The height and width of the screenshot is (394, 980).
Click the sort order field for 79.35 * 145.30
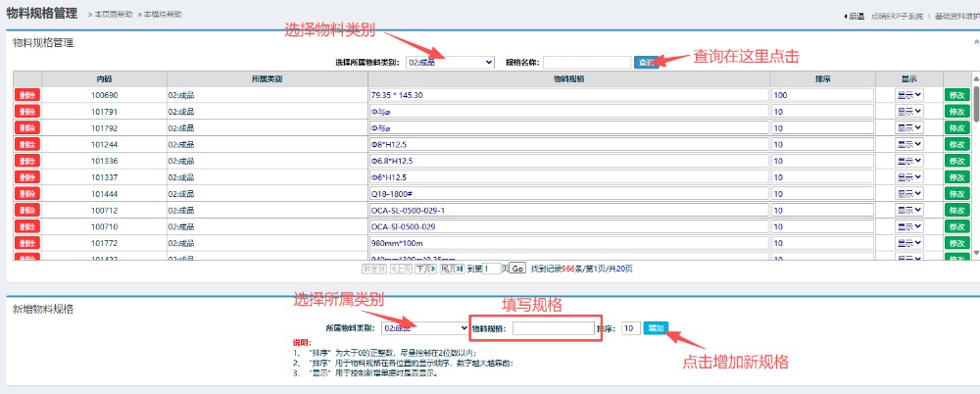coord(821,95)
